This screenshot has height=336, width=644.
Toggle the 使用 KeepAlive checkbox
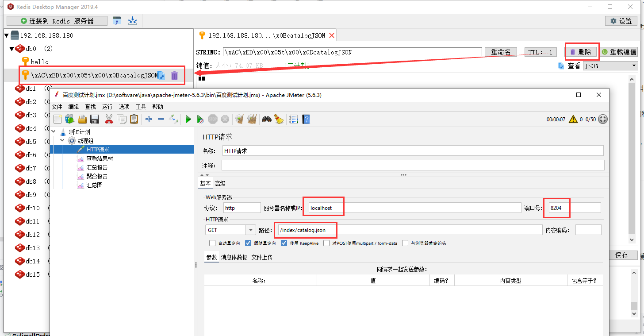284,243
